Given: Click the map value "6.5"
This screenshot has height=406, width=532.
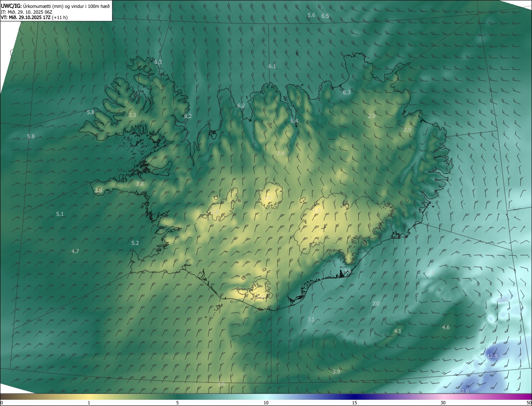Looking at the screenshot, I should point(325,16).
